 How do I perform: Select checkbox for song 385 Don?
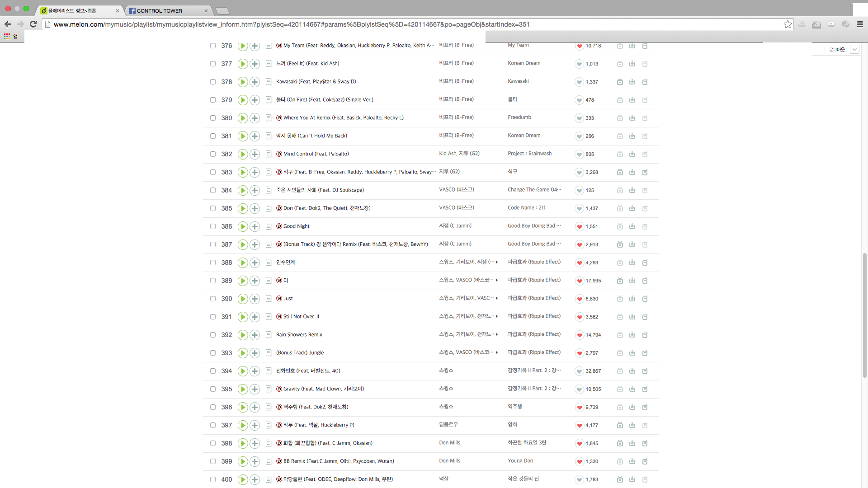click(212, 208)
